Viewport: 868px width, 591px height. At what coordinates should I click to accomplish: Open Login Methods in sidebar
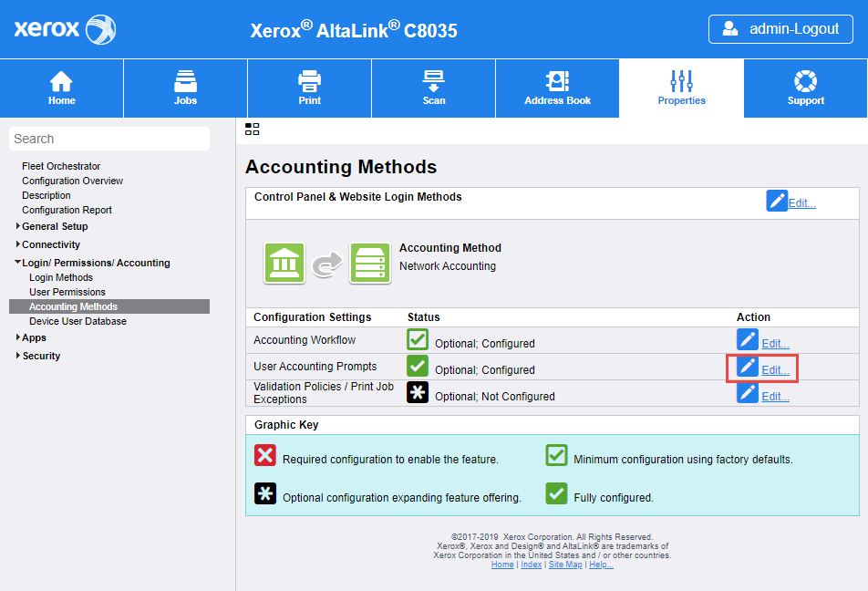pos(61,277)
